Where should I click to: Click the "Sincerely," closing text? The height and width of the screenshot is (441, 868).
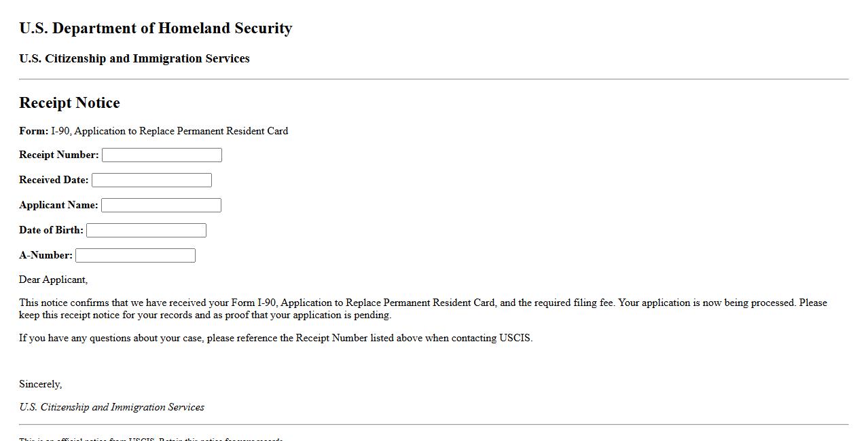tap(40, 384)
